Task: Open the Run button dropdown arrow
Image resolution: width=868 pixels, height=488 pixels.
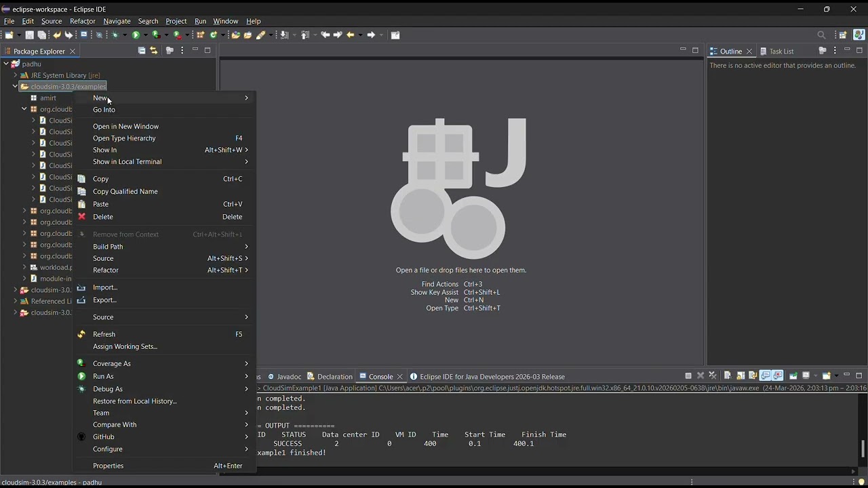Action: click(145, 35)
